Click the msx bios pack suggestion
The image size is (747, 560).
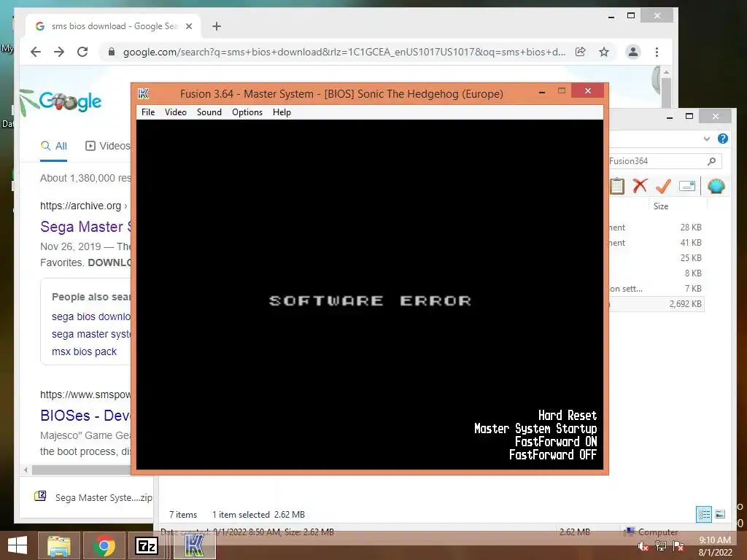85,352
